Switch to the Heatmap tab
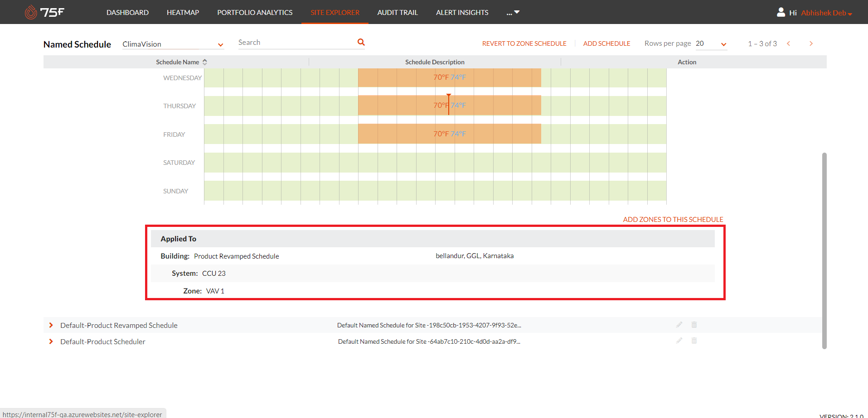This screenshot has width=868, height=418. click(183, 12)
